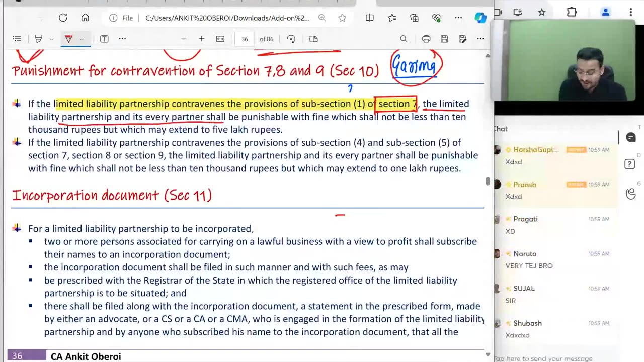Open browser essentials heart icon

[x=436, y=18]
